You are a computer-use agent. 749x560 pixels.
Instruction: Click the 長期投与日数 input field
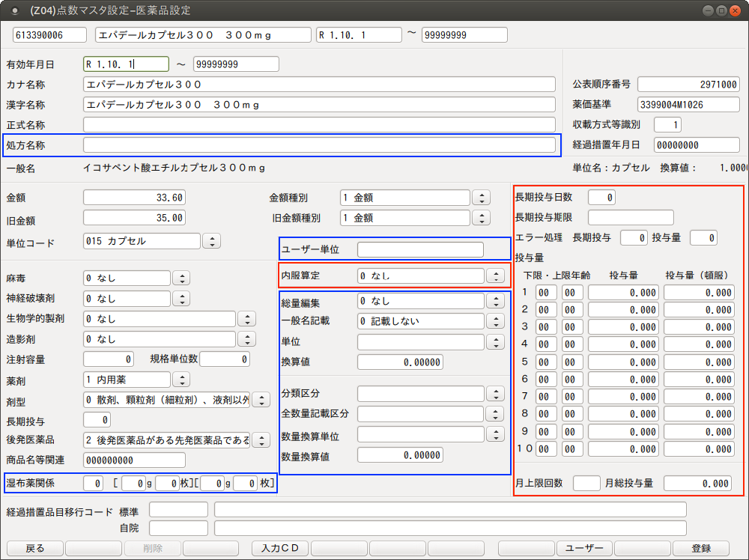coord(601,198)
